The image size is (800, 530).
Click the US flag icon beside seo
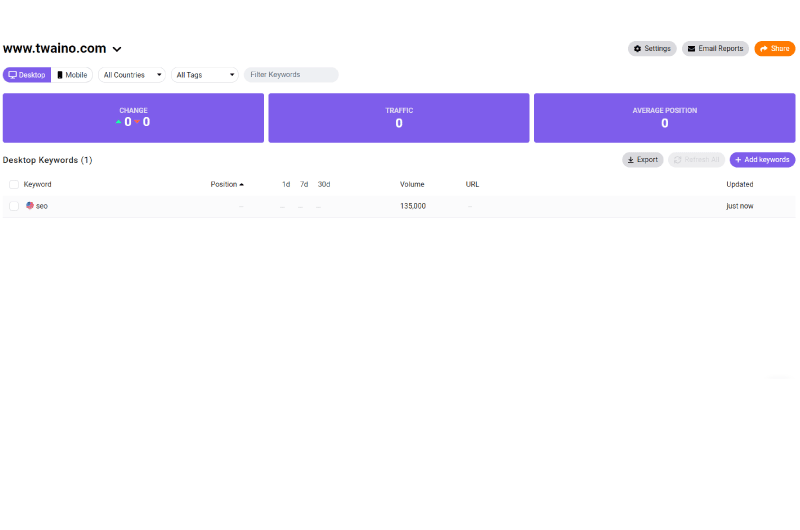coord(30,206)
